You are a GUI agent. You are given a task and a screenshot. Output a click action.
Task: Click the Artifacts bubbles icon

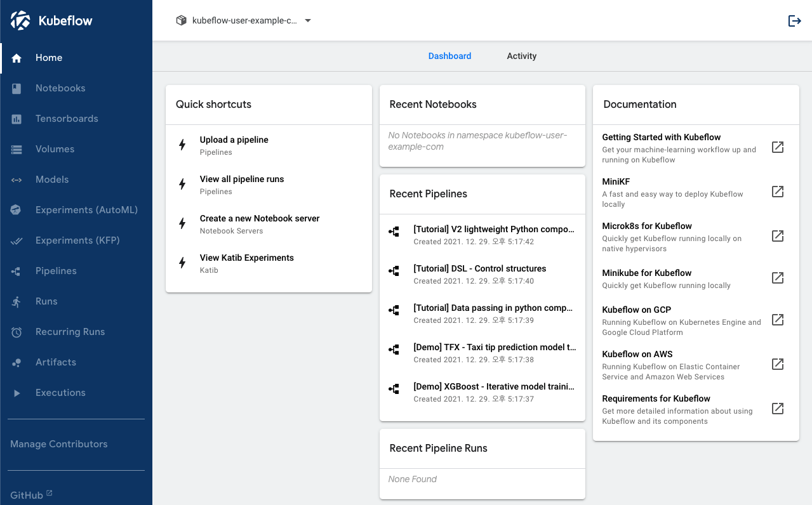click(x=17, y=362)
